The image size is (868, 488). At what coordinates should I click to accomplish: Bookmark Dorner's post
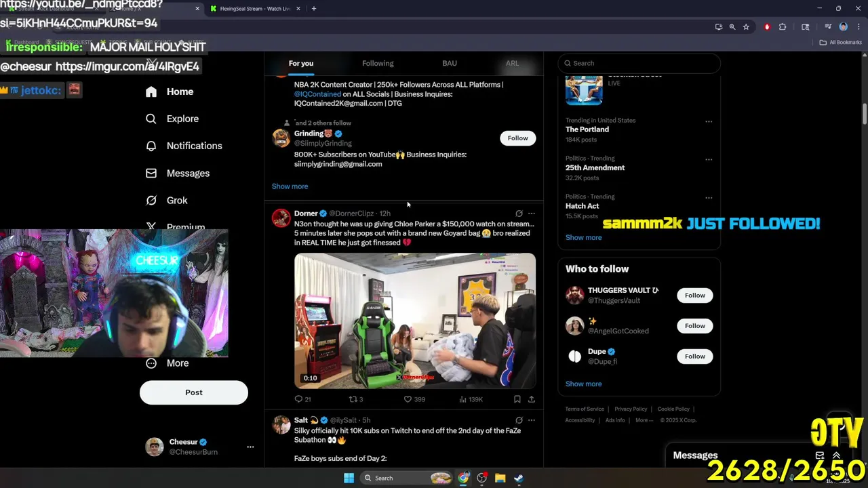(517, 399)
